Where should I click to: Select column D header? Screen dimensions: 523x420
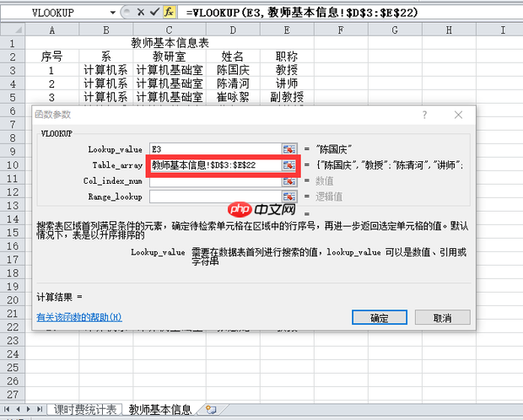(233, 30)
